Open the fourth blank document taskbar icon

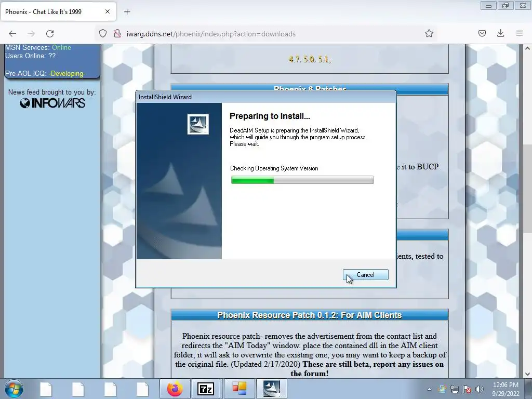(142, 389)
